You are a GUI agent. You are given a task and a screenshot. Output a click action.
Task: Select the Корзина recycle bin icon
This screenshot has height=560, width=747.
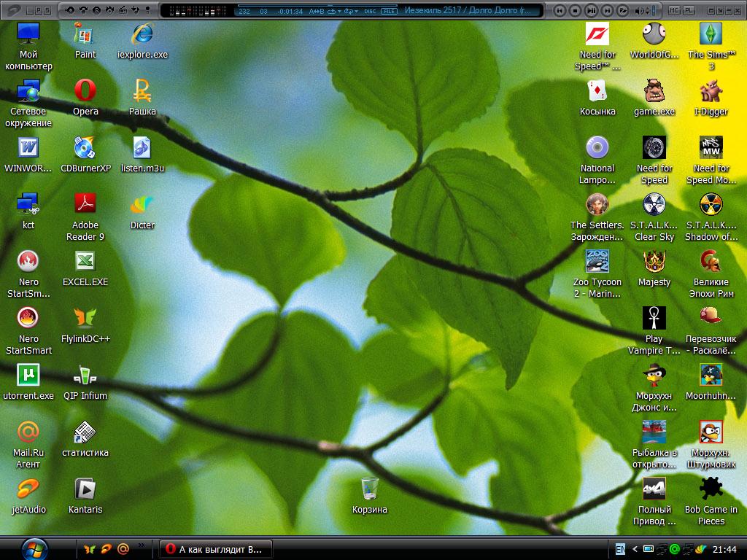click(369, 489)
